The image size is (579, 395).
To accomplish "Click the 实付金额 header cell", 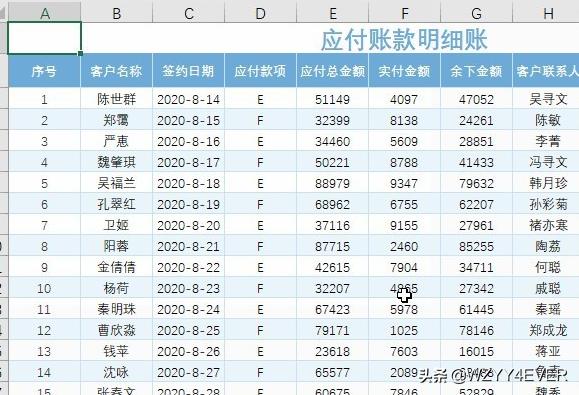I will coord(404,71).
